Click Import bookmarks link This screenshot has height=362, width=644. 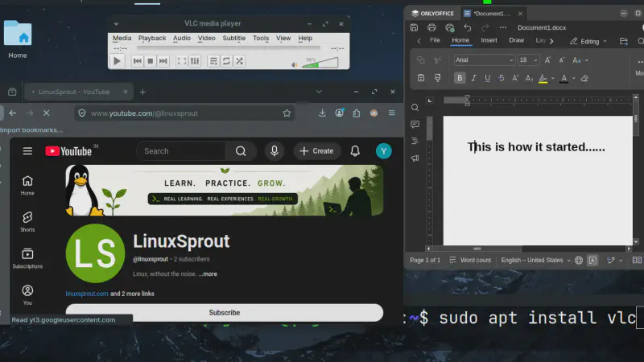31,130
